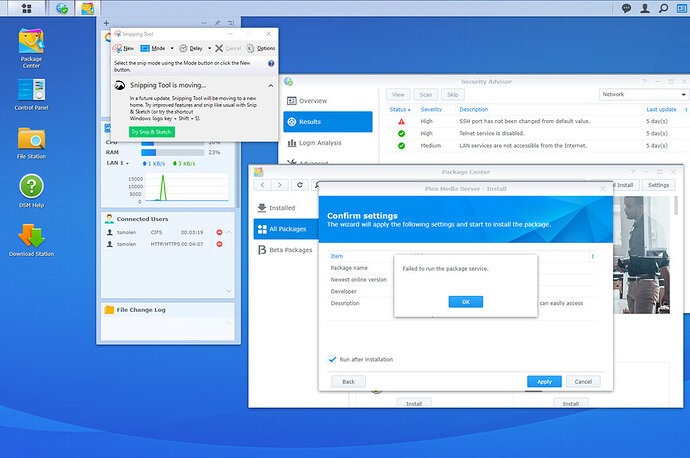
Task: Click the RAM usage bar in resource widget
Action: click(172, 153)
